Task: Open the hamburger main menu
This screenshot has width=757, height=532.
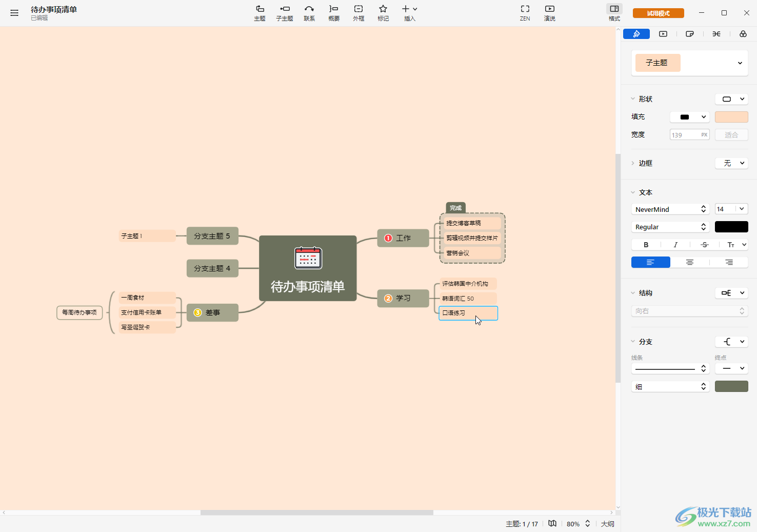Action: (14, 13)
